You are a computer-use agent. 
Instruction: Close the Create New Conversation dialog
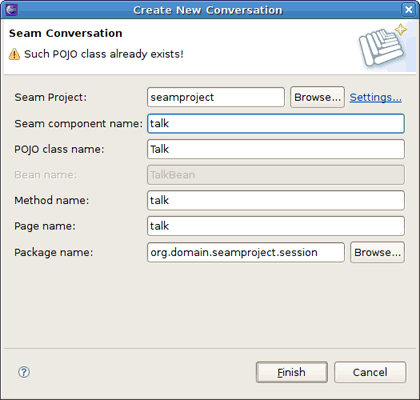pyautogui.click(x=408, y=10)
